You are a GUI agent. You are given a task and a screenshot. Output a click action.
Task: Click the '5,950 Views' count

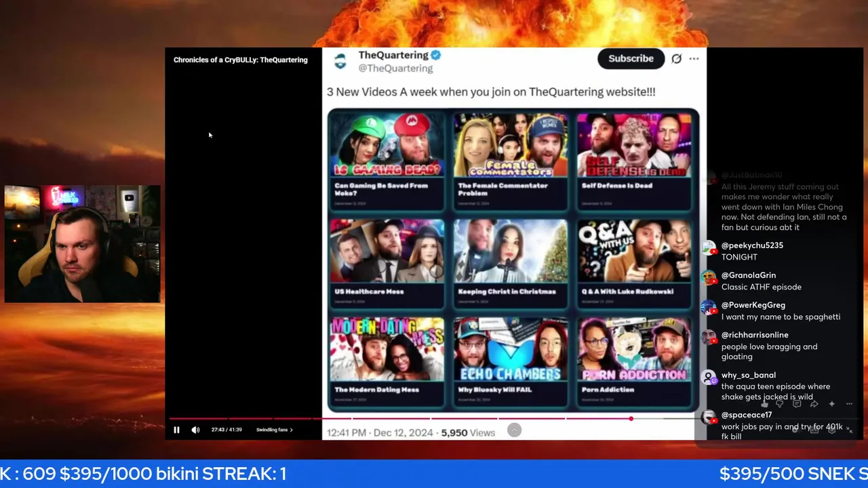point(468,432)
